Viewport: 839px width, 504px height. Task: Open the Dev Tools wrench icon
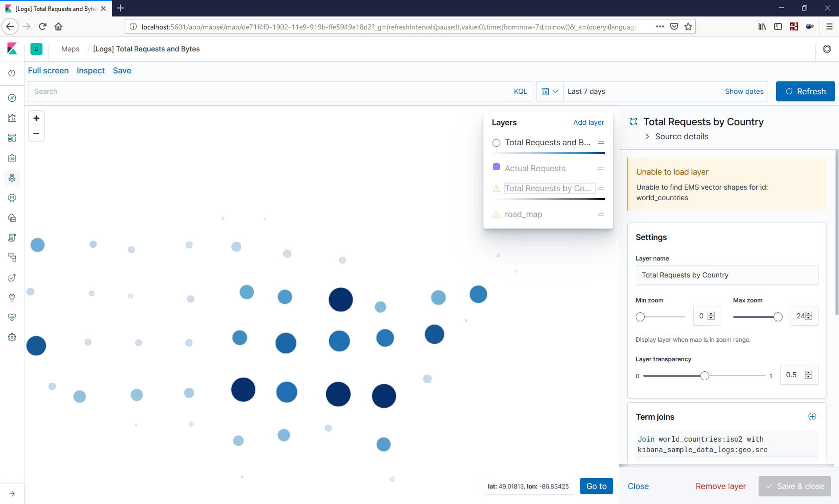pos(11,297)
